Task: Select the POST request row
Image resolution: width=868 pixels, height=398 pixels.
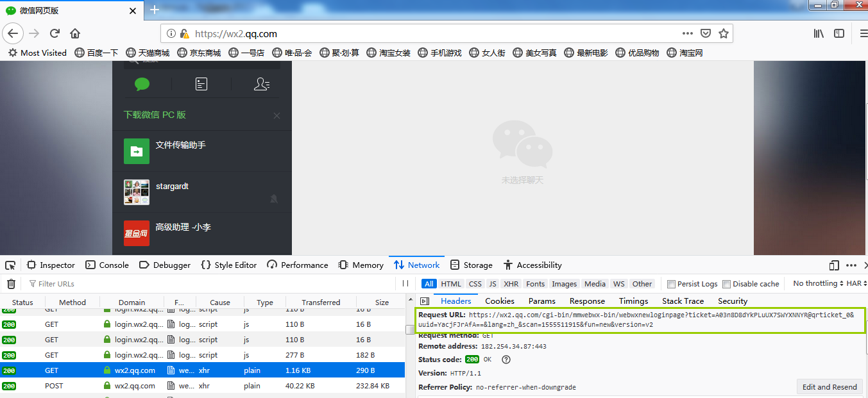Action: (203, 386)
